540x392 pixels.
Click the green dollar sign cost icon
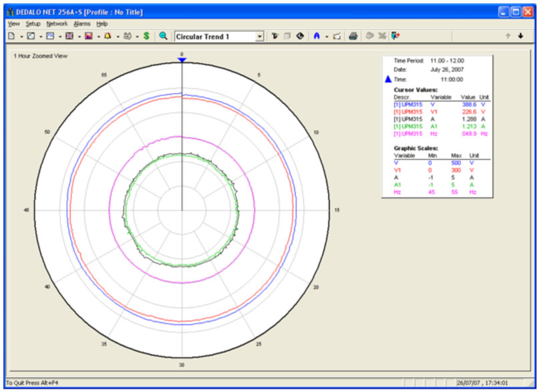[x=146, y=36]
